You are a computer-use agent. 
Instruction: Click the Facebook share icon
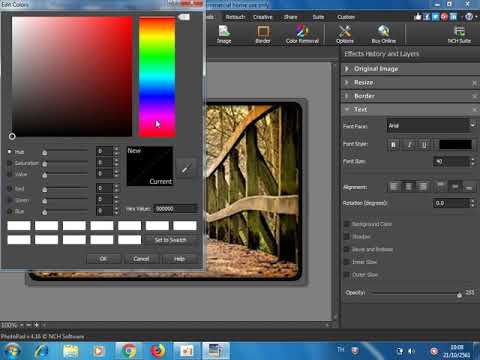tap(426, 16)
